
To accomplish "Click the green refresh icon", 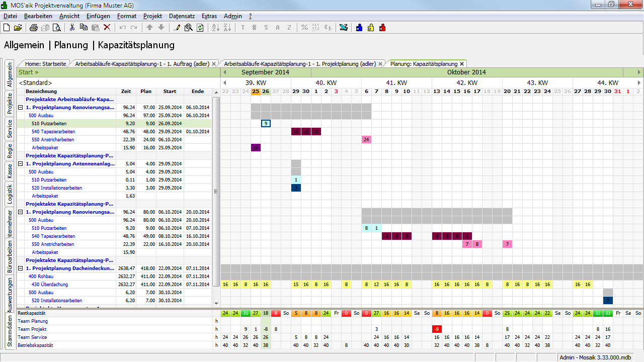I will tap(200, 28).
